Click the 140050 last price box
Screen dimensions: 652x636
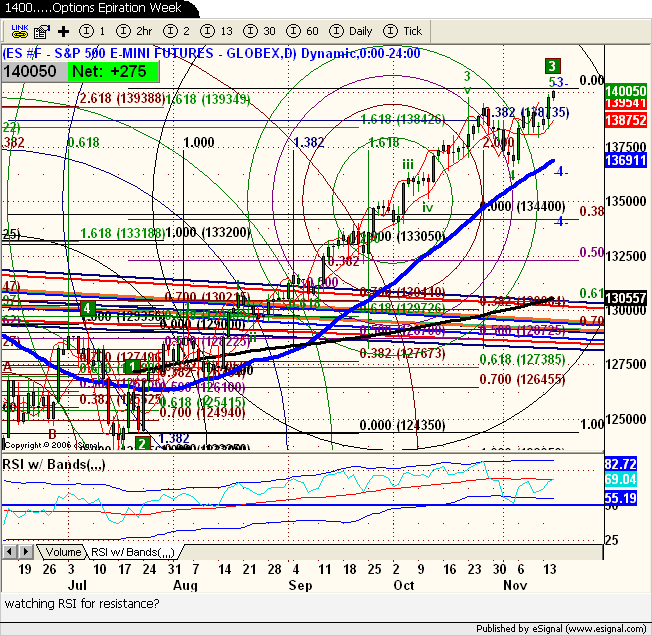pos(34,72)
